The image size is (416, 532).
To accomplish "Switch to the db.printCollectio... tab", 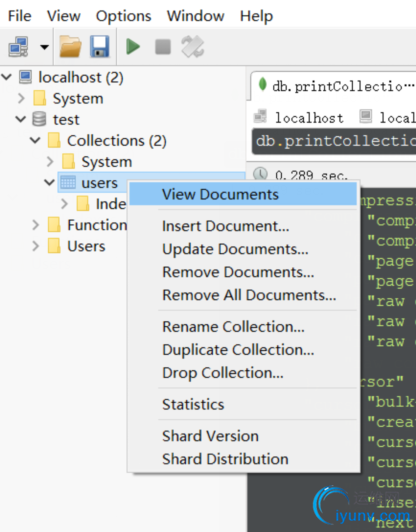I will (333, 86).
